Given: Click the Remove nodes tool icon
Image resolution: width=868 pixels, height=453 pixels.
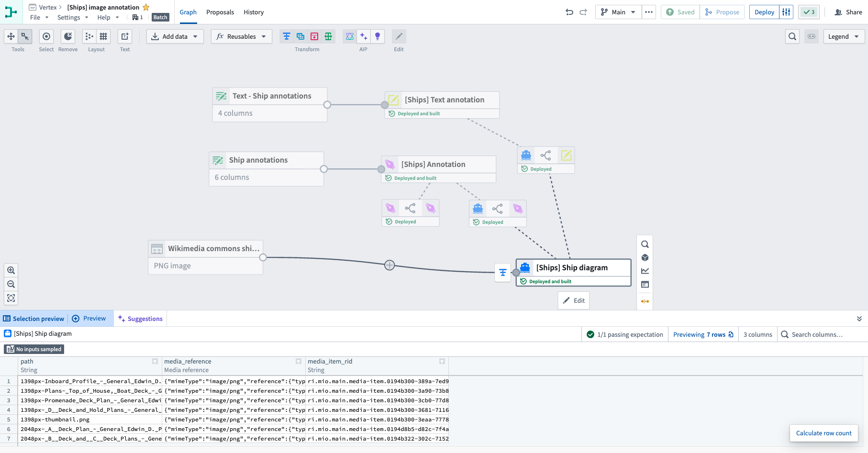Looking at the screenshot, I should tap(68, 36).
